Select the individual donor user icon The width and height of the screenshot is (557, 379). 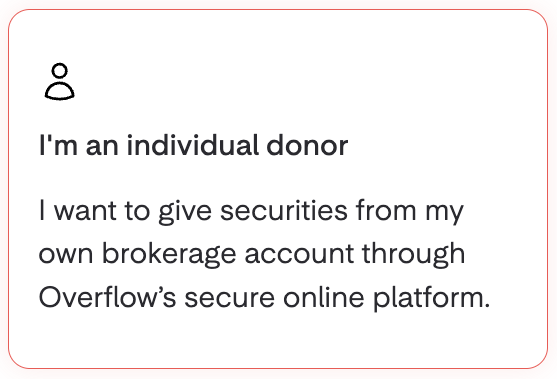coord(60,82)
